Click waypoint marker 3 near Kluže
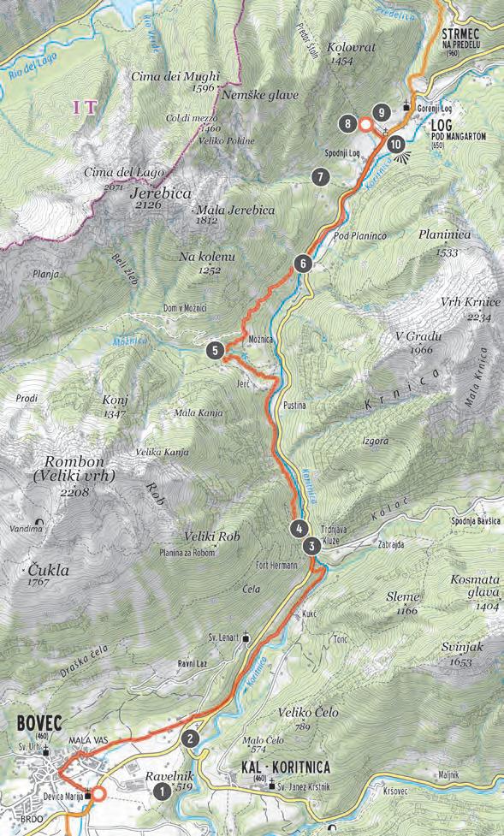This screenshot has width=504, height=836. pyautogui.click(x=311, y=546)
